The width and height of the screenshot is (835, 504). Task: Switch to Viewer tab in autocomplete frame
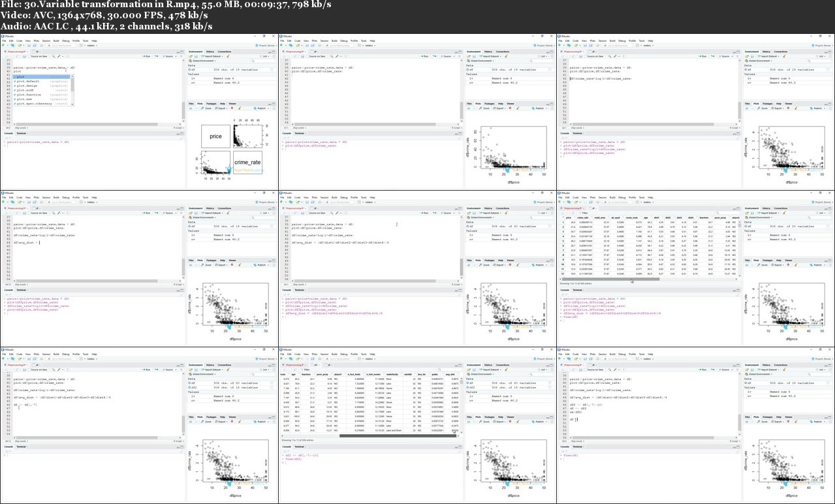click(x=232, y=104)
